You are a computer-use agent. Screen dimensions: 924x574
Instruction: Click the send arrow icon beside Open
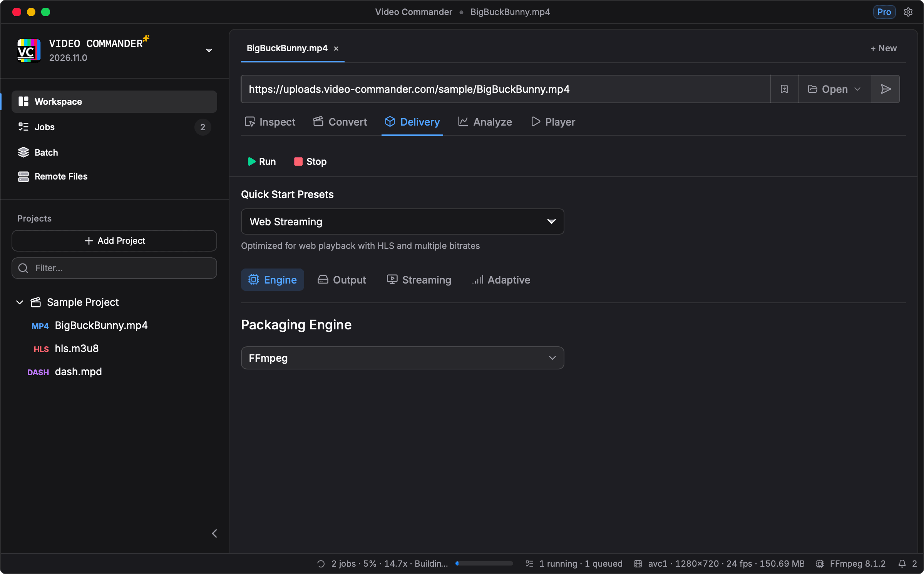(885, 89)
